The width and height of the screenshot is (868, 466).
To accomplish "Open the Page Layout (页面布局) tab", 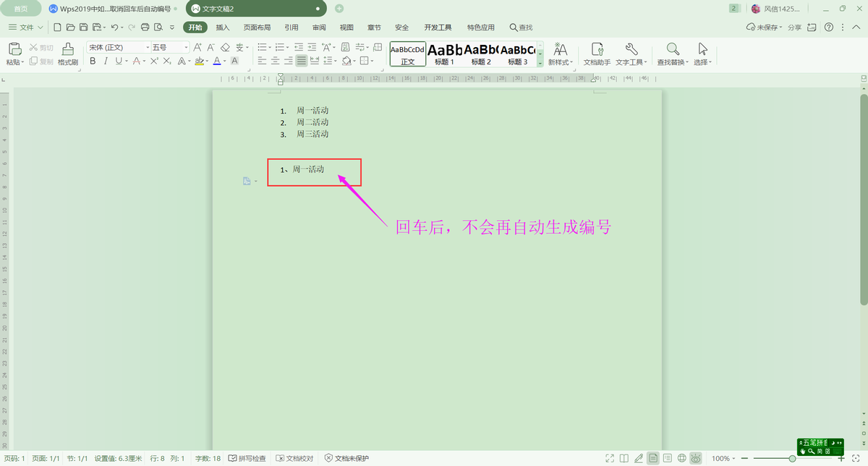I will point(257,27).
